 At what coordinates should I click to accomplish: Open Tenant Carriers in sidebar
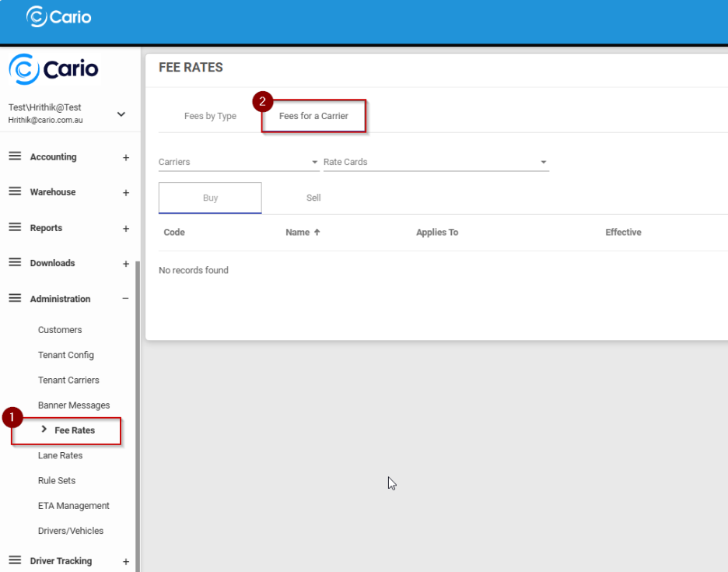pyautogui.click(x=68, y=380)
